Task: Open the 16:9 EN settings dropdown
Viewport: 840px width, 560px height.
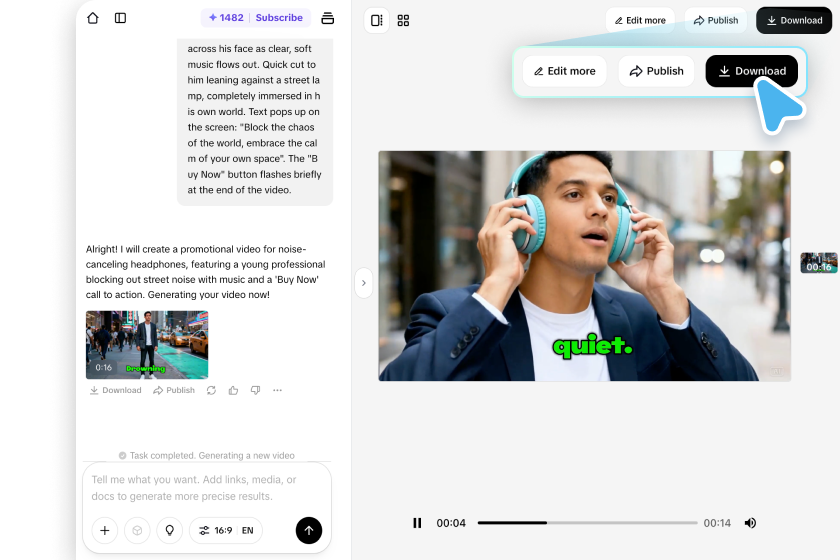Action: (226, 531)
